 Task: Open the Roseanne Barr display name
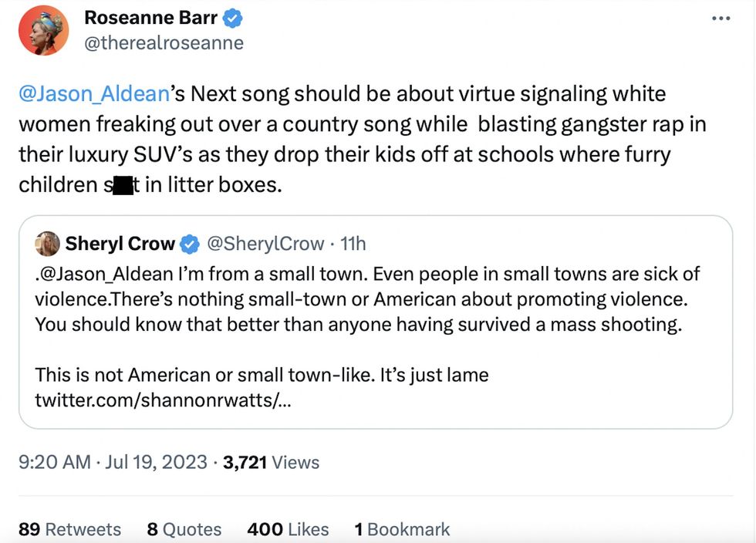[150, 18]
